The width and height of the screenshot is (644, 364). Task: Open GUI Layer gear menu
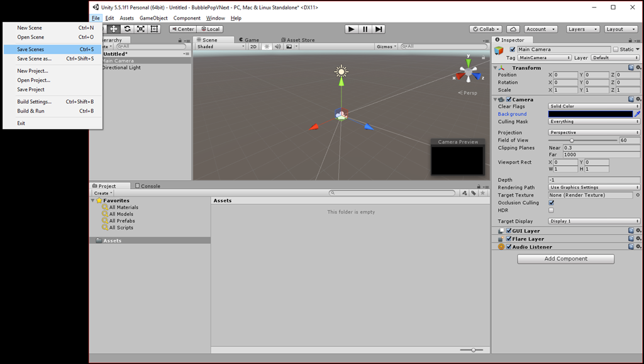point(638,230)
